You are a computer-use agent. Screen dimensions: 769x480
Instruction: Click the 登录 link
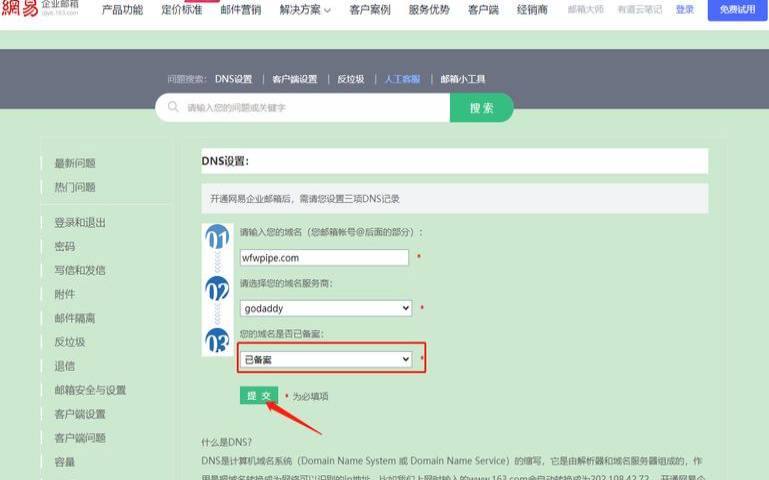[685, 9]
